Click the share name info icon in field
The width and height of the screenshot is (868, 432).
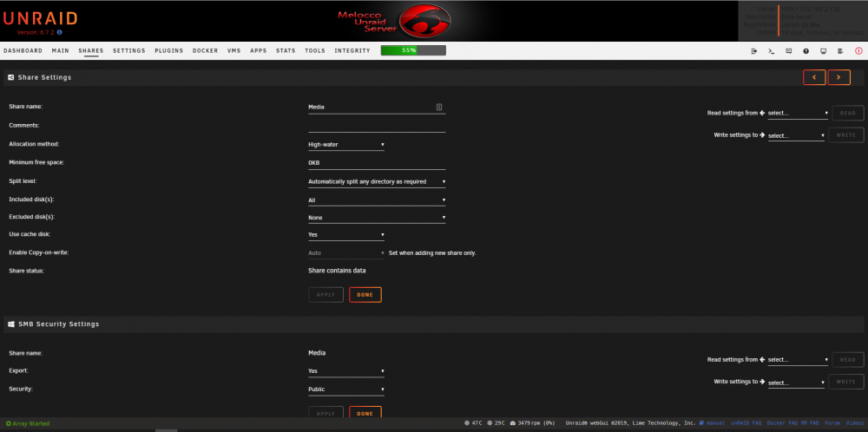439,107
